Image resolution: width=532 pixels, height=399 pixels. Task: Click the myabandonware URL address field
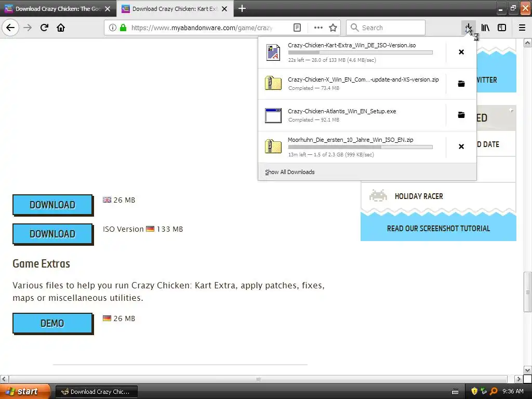(202, 28)
